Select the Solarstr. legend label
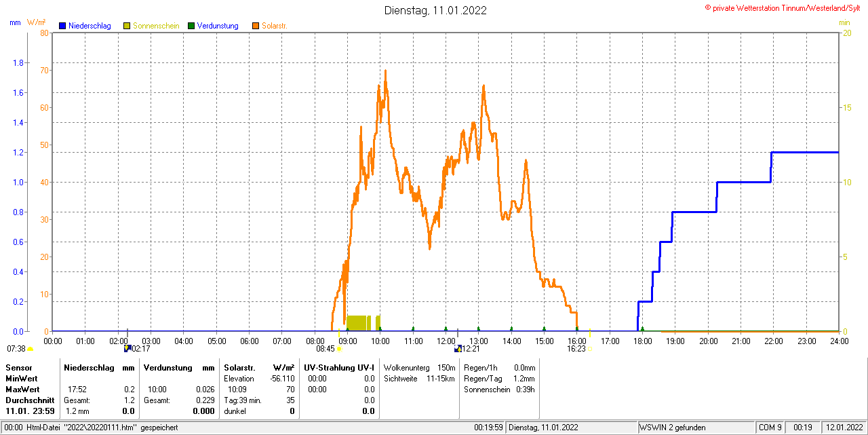The image size is (868, 435). click(x=274, y=26)
